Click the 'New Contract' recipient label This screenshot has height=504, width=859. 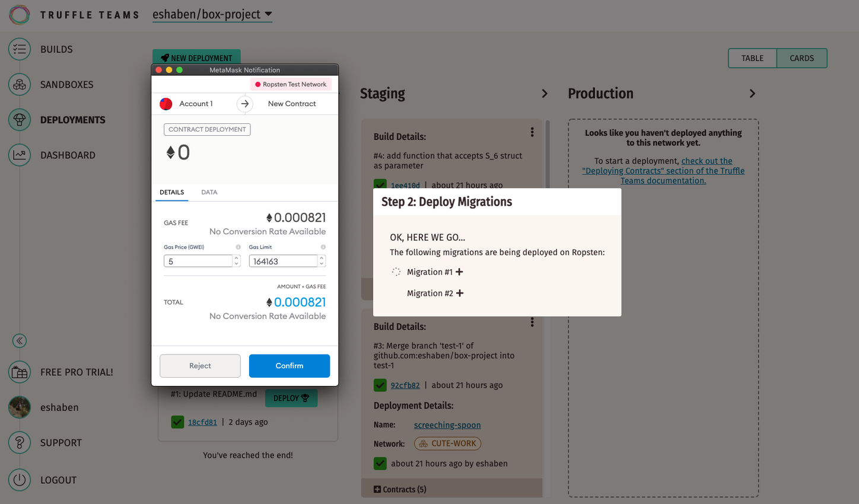(292, 104)
